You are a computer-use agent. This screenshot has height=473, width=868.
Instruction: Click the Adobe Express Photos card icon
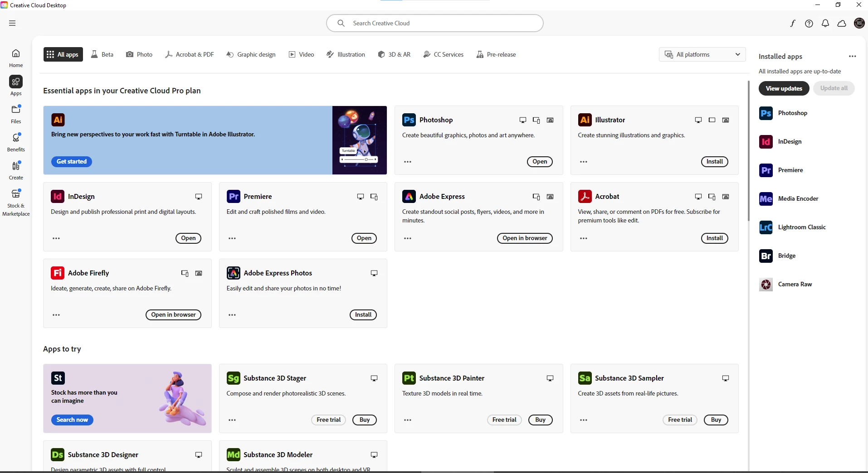233,273
